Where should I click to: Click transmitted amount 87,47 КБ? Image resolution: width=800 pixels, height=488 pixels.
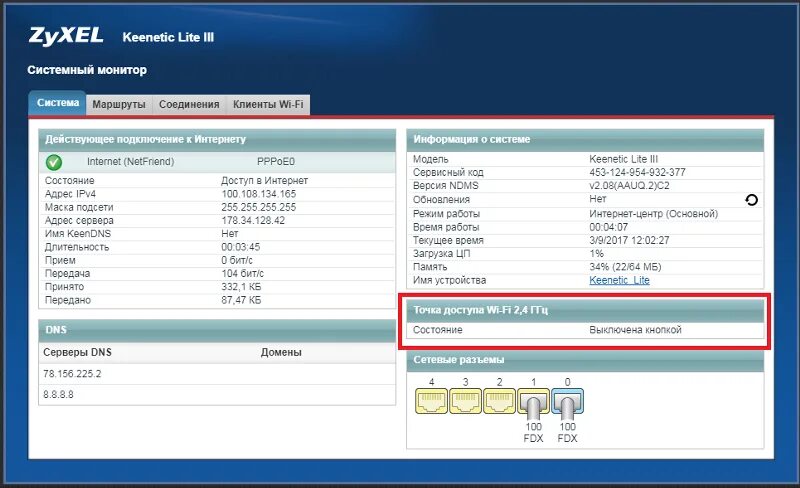[x=241, y=300]
